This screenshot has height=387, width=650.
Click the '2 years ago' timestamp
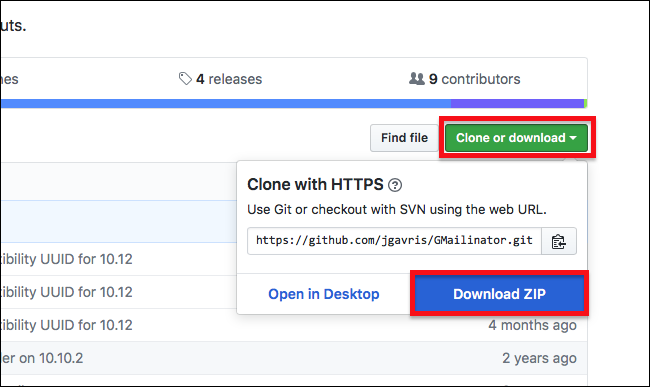point(539,358)
